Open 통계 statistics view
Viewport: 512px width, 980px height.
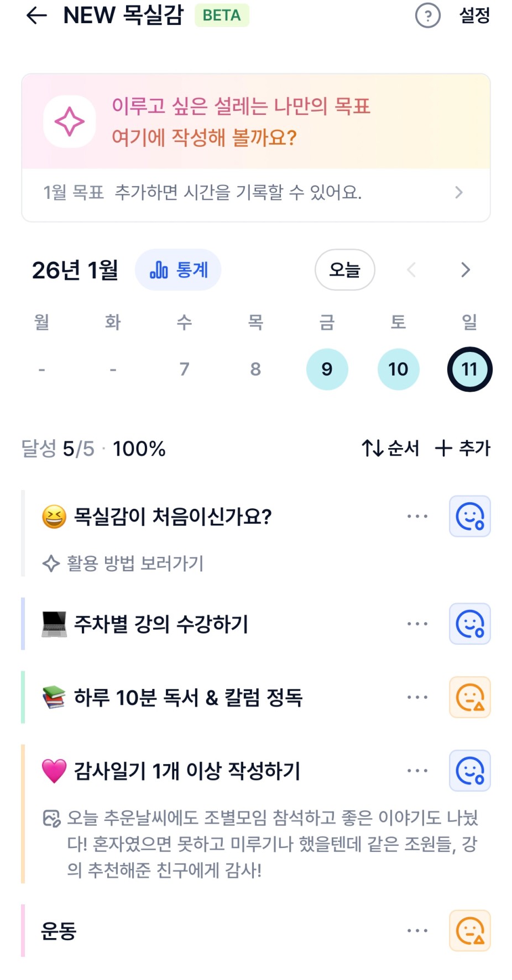(178, 270)
